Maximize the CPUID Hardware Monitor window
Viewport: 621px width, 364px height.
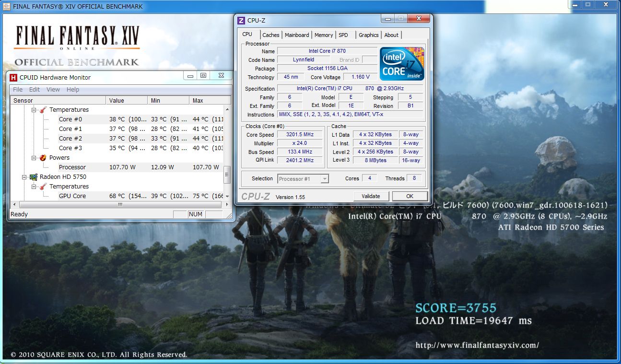tap(203, 76)
